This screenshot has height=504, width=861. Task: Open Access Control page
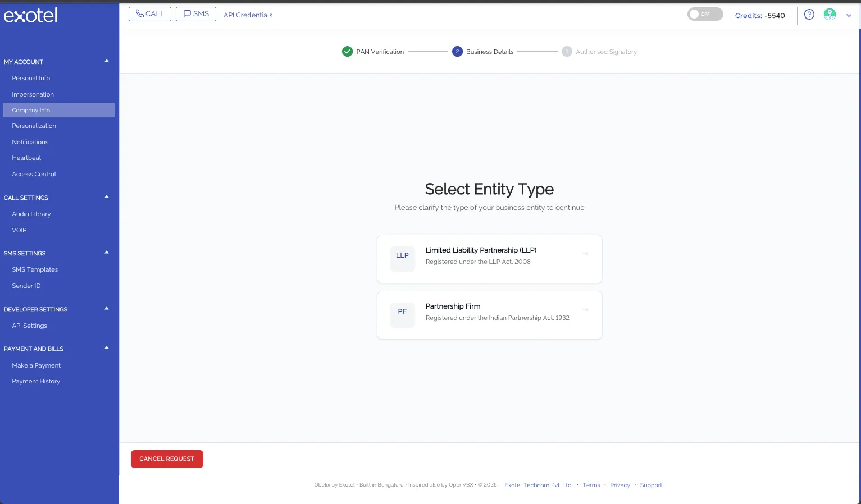[34, 174]
